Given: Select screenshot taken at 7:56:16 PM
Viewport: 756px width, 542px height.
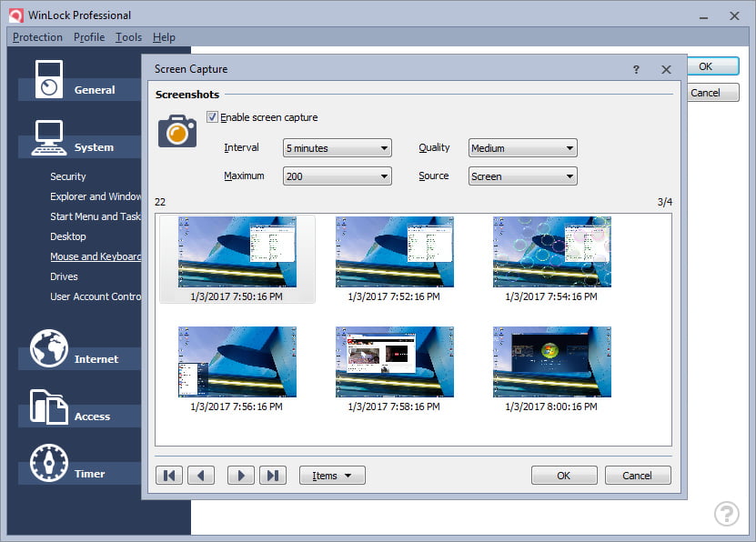Looking at the screenshot, I should (237, 362).
